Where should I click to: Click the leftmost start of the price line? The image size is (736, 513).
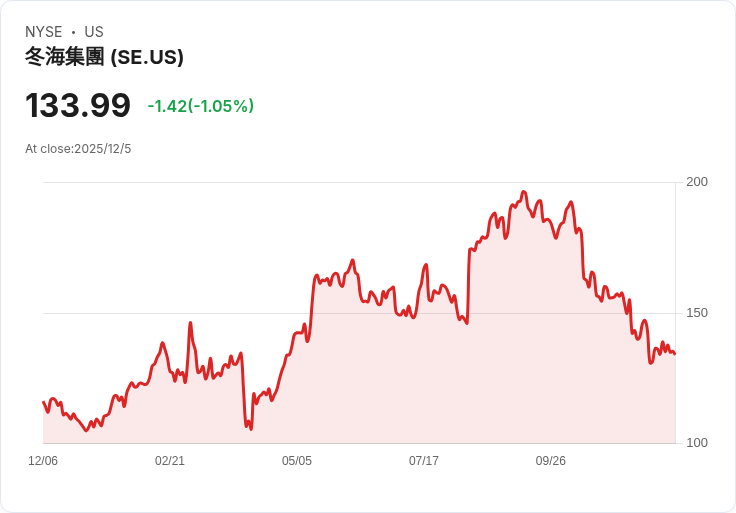pyautogui.click(x=43, y=402)
